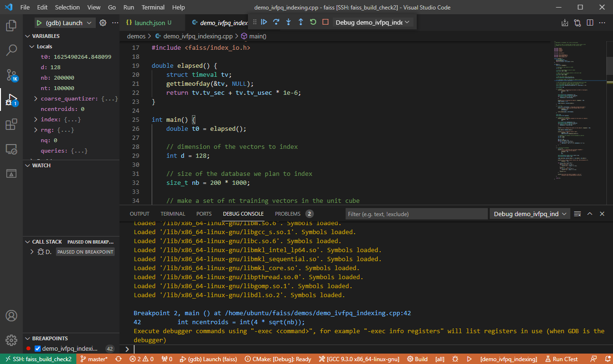Close the bottom panel

point(602,214)
